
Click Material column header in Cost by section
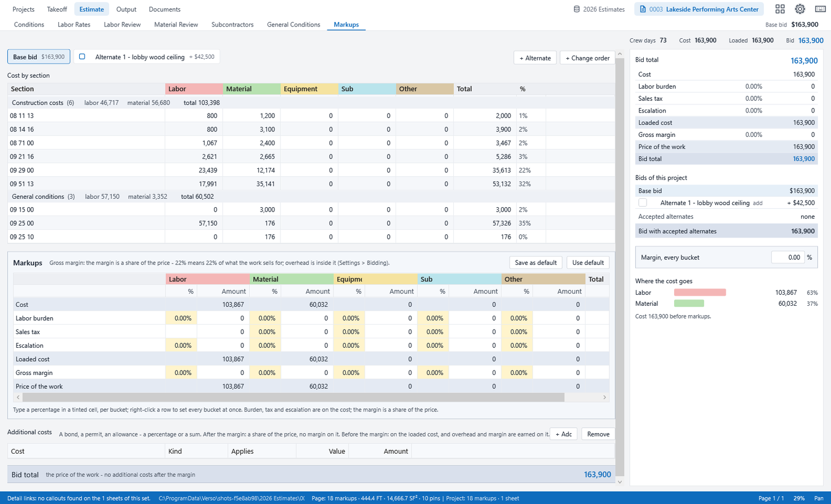[x=252, y=89]
